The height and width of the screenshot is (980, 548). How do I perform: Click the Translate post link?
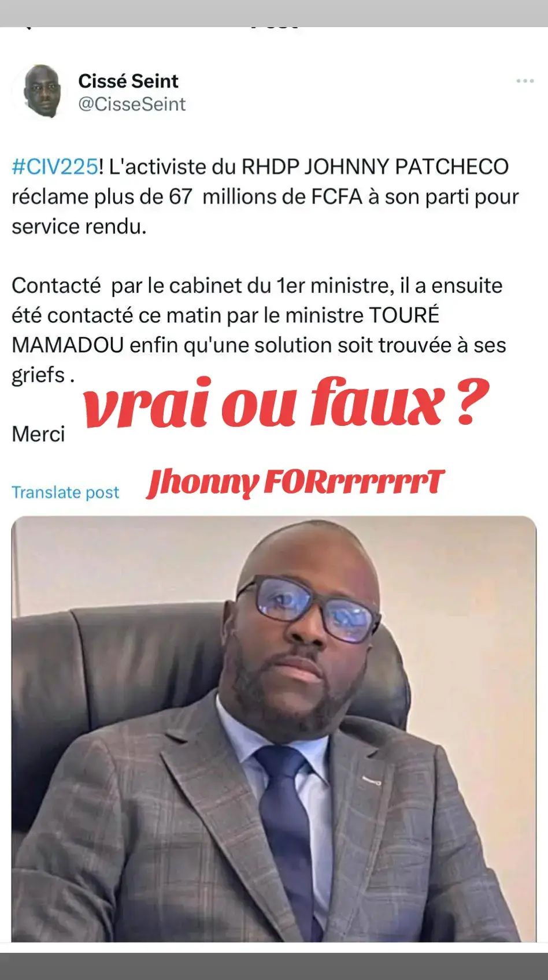65,492
